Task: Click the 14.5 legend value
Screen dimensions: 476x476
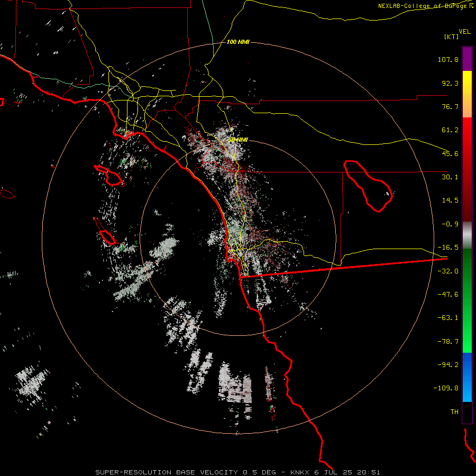Action: tap(450, 200)
